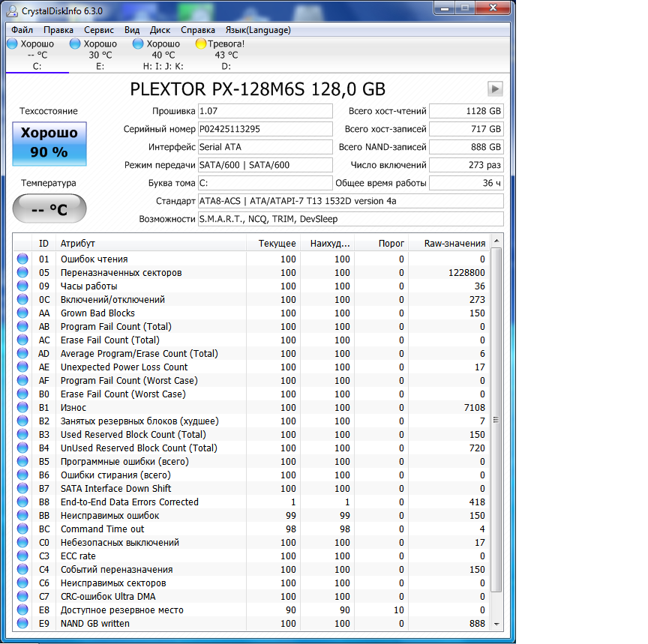Click status icon of Часы работы row

pyautogui.click(x=22, y=286)
